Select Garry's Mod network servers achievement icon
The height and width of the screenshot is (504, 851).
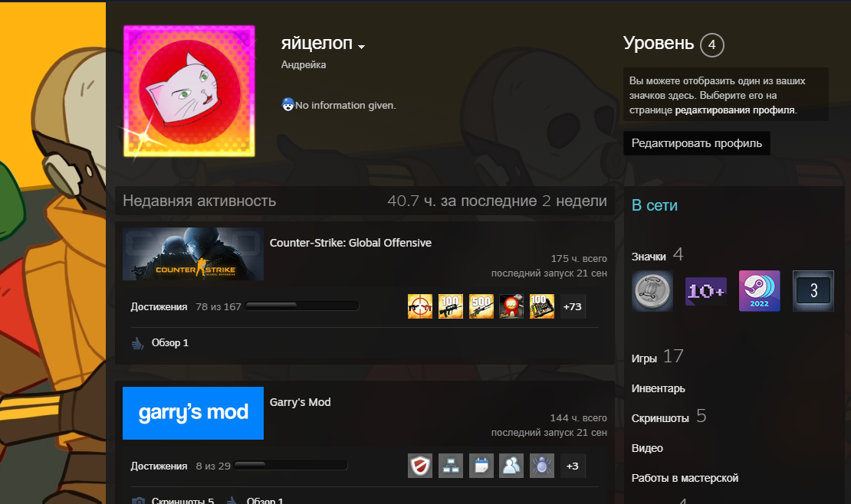click(451, 466)
